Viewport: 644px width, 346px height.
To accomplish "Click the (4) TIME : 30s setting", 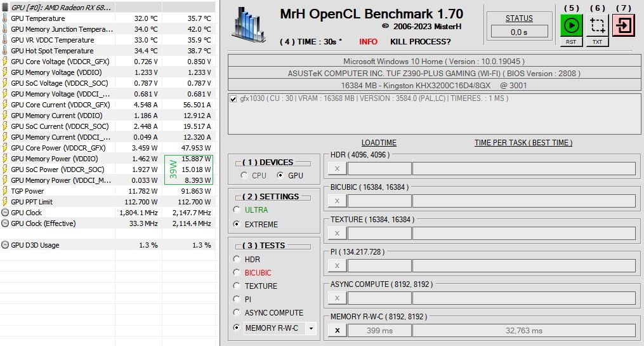I will point(310,42).
